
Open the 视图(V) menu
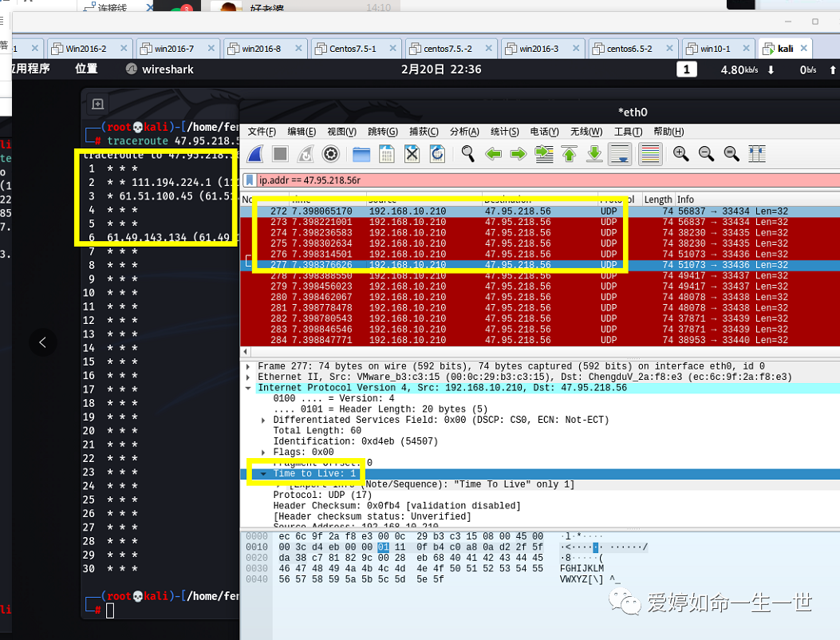(341, 132)
